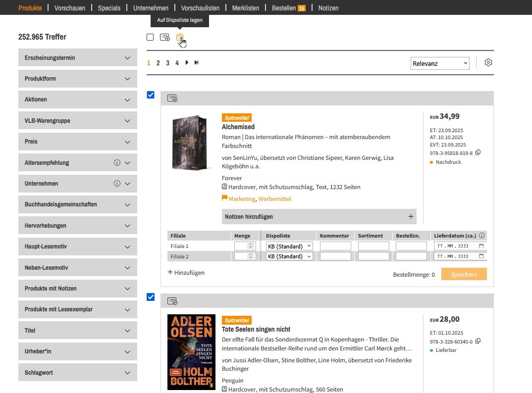Click info icon next to Altersempfehlung
The image size is (532, 393).
pyautogui.click(x=117, y=163)
